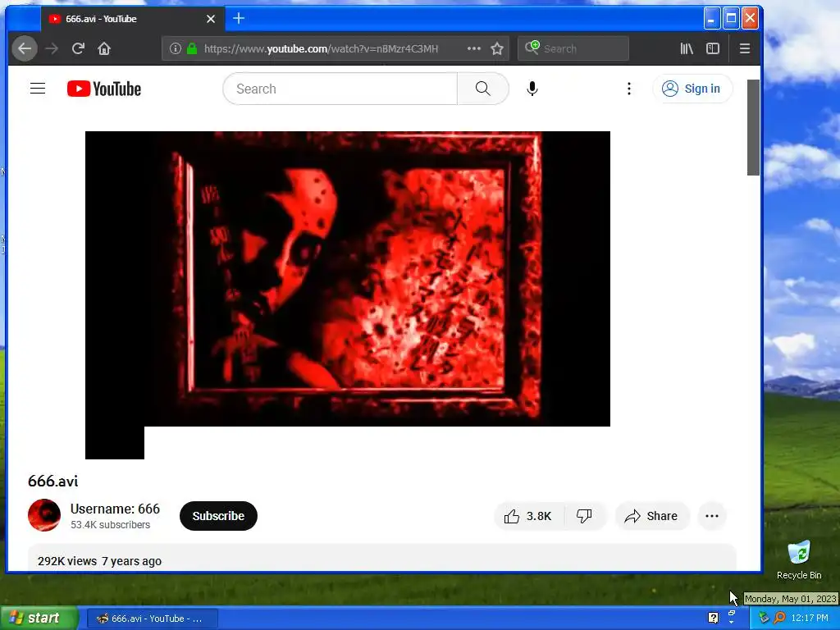The width and height of the screenshot is (840, 630).
Task: Toggle the browser sidebar icon
Action: (x=713, y=48)
